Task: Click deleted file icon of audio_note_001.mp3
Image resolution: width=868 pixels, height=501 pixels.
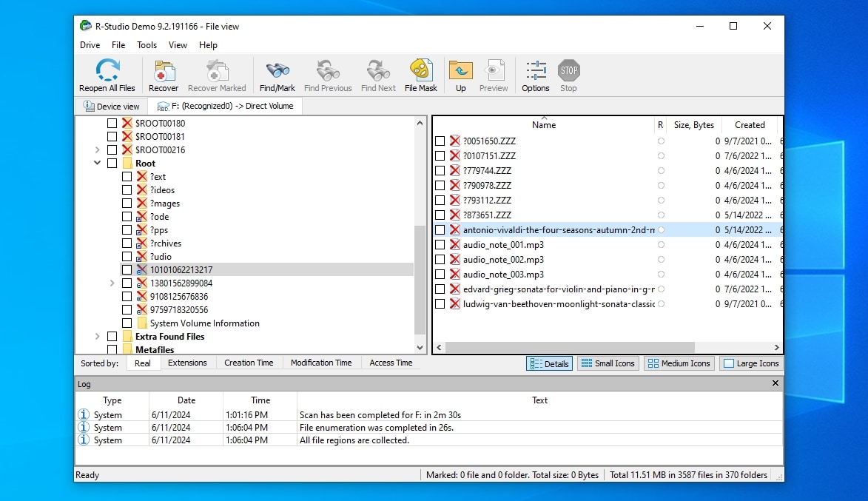Action: tap(455, 245)
